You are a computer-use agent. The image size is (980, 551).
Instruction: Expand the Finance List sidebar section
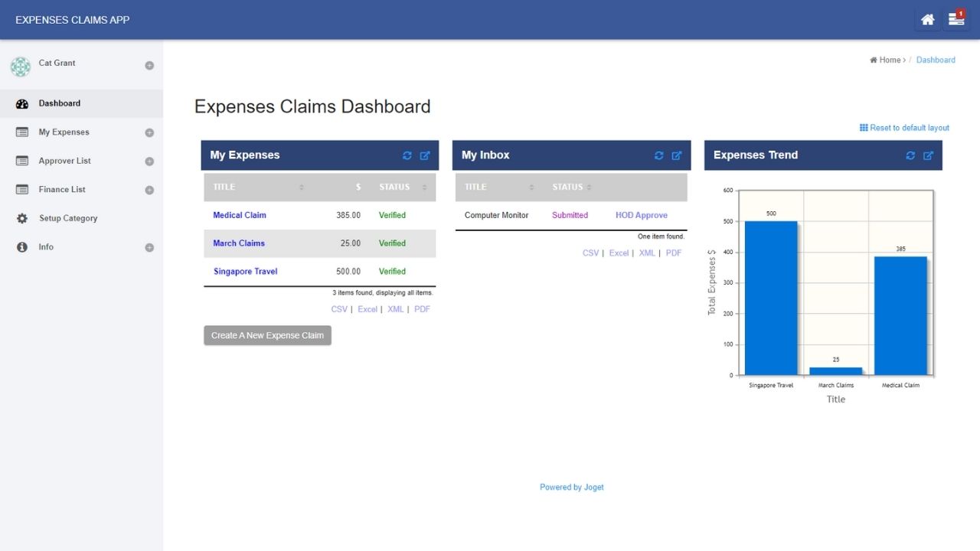tap(149, 190)
